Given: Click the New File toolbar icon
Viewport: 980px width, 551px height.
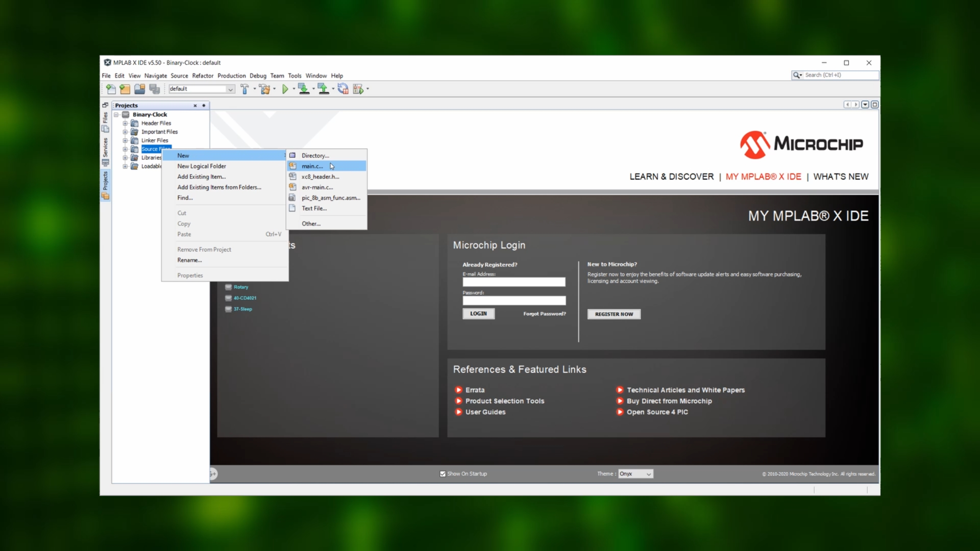Looking at the screenshot, I should [111, 89].
